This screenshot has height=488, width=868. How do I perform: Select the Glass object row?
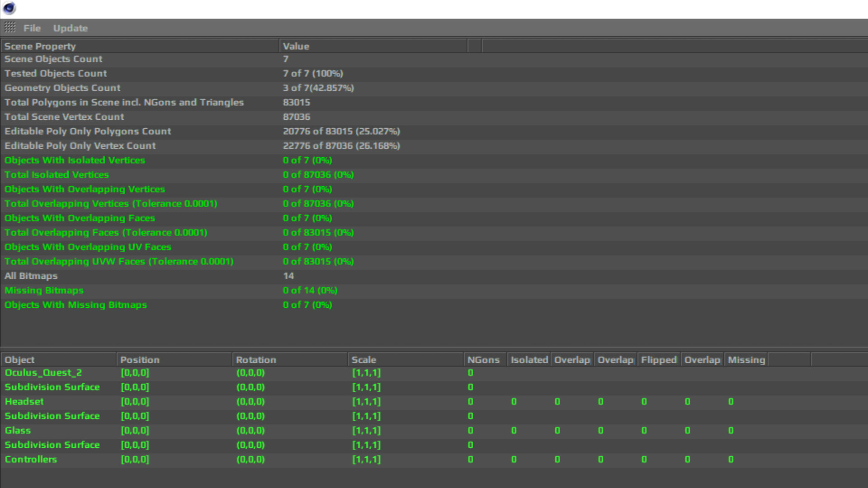[18, 431]
